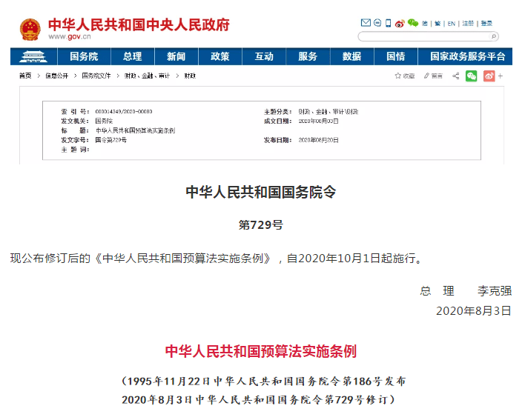Click the plus more-share icon
The width and height of the screenshot is (525, 420).
click(x=501, y=76)
